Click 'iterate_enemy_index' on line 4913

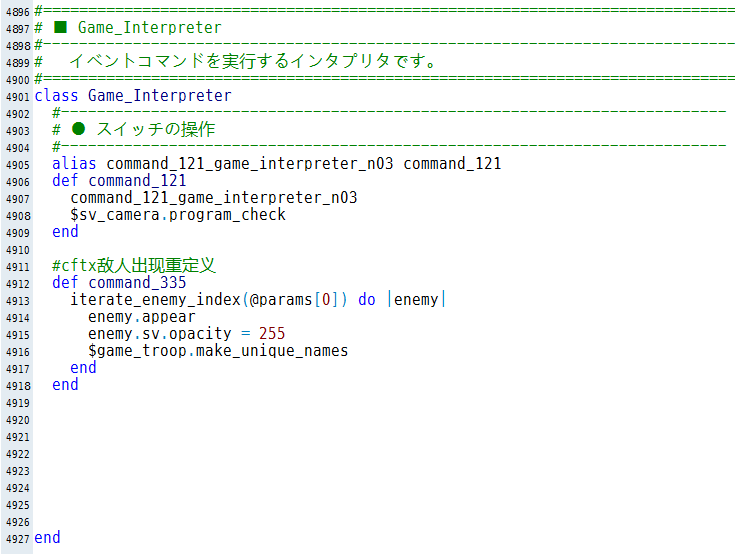pos(156,299)
